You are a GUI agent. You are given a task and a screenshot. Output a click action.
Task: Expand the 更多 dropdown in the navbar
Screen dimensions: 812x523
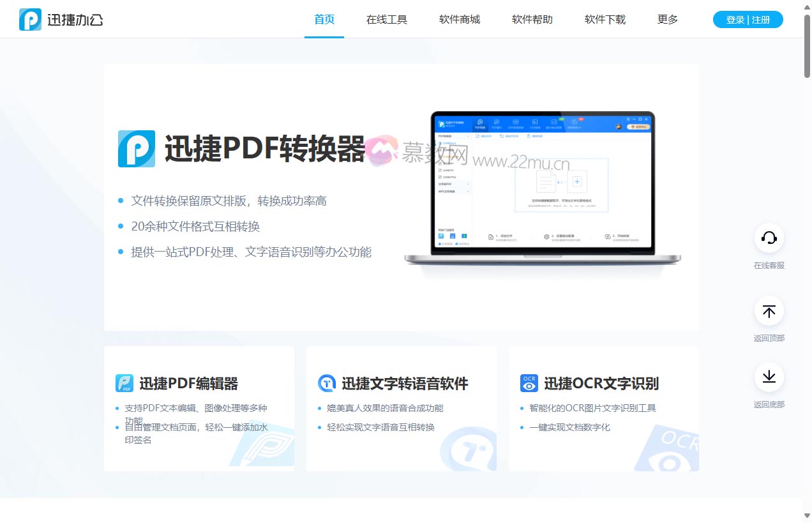[667, 19]
